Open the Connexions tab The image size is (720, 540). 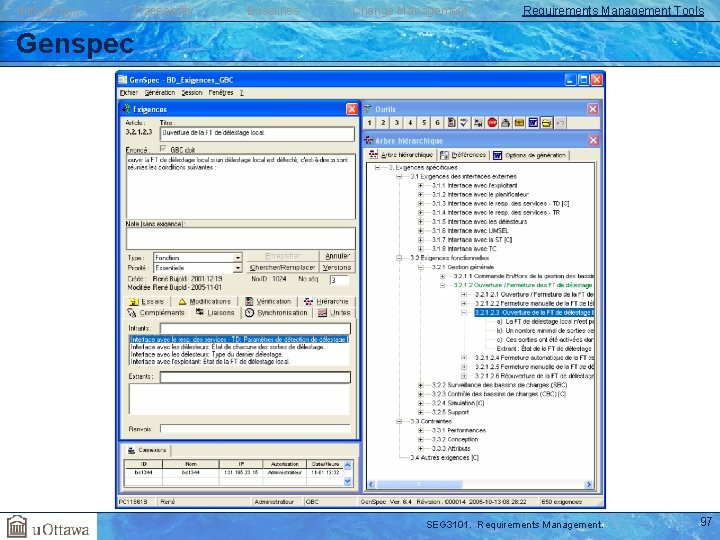[x=147, y=450]
